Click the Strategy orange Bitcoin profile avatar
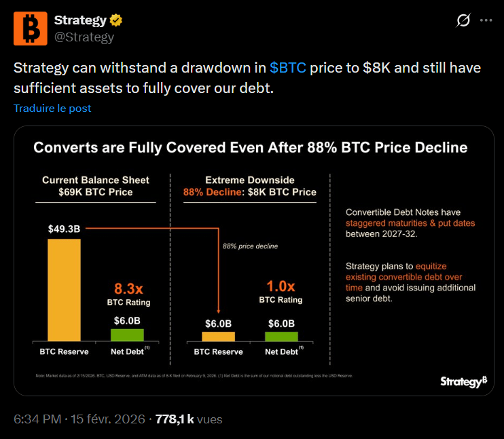The image size is (504, 439). 30,28
